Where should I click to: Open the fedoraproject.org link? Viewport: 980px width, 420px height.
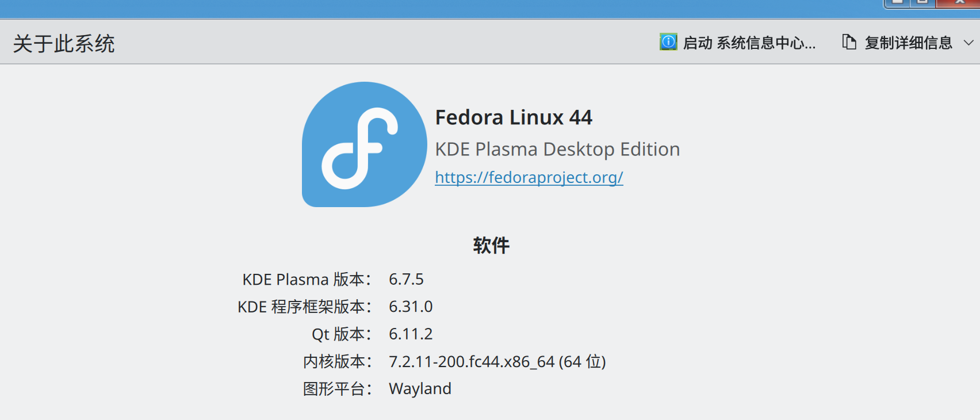coord(529,177)
